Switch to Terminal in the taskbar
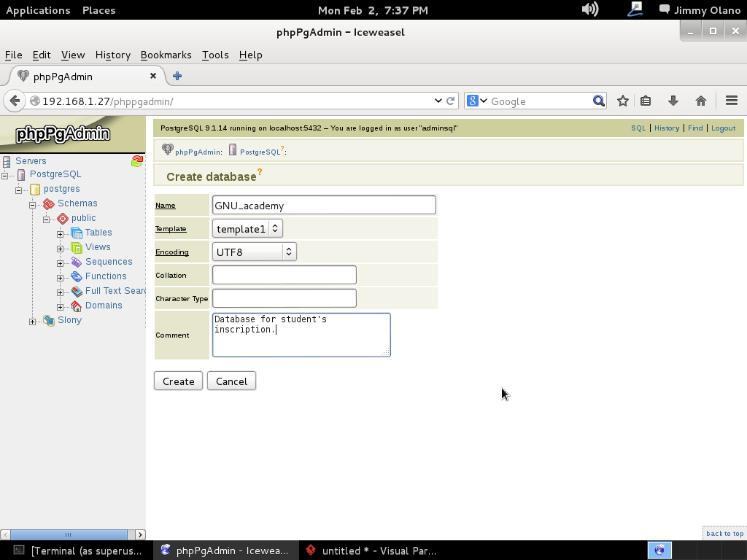Image resolution: width=747 pixels, height=560 pixels. pyautogui.click(x=77, y=551)
